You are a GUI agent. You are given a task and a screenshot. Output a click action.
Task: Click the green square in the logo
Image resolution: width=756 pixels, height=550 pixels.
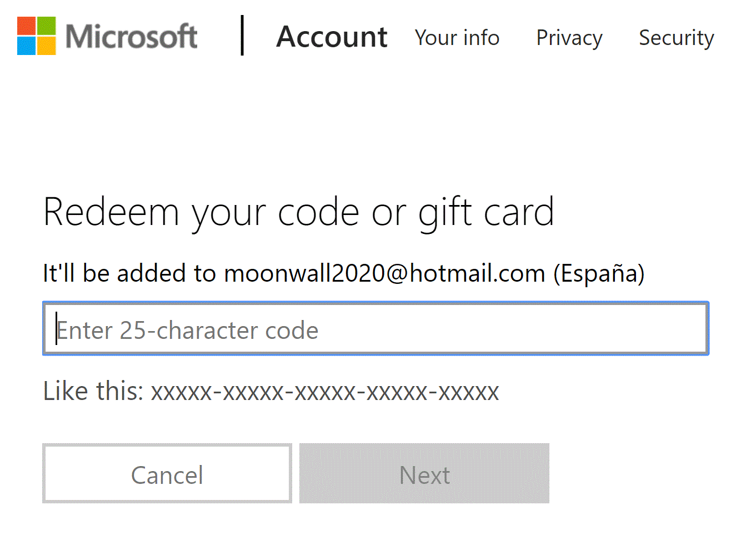(47, 26)
